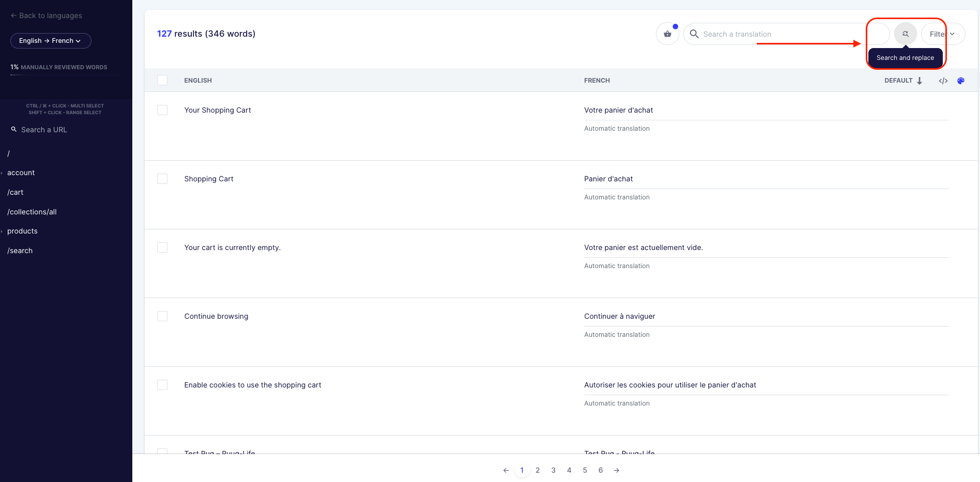Image resolution: width=980 pixels, height=482 pixels.
Task: Open the Search and replace tool
Action: (905, 33)
